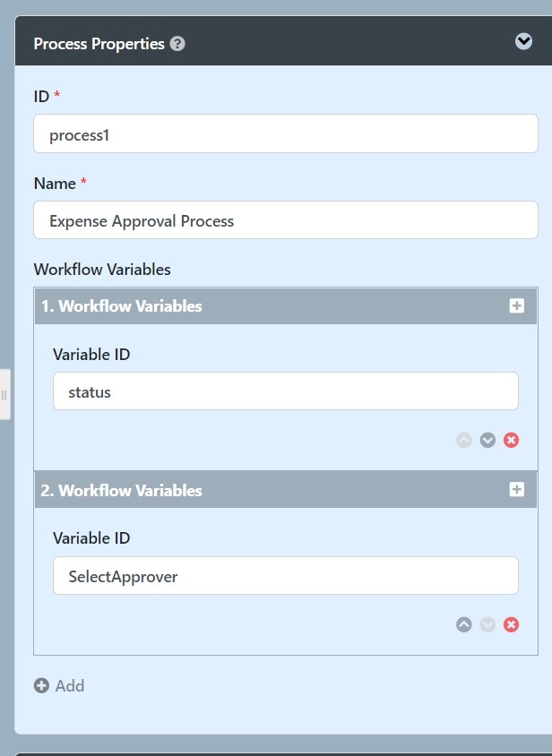
Task: Delete the SelectApprover workflow variable
Action: point(511,624)
